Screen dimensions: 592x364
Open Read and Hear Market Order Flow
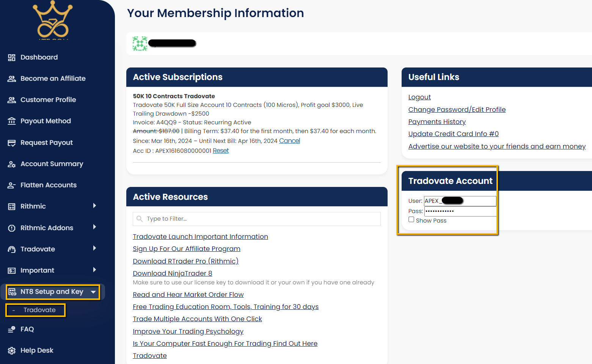click(x=188, y=295)
